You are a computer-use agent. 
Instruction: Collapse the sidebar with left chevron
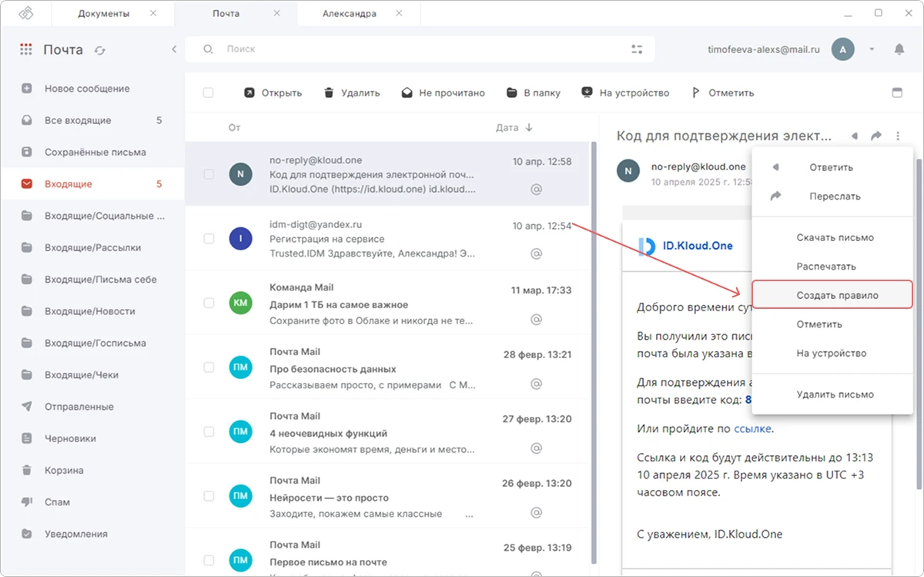point(174,49)
